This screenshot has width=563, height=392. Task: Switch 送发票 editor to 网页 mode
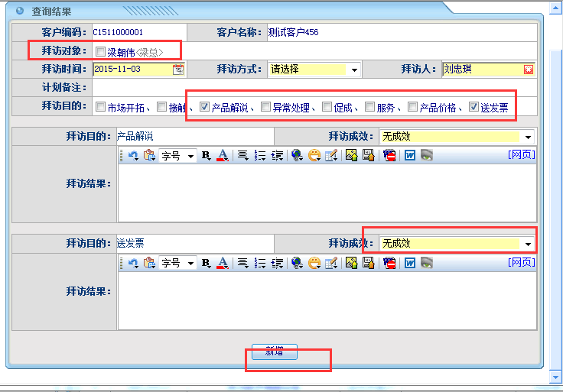(x=522, y=262)
